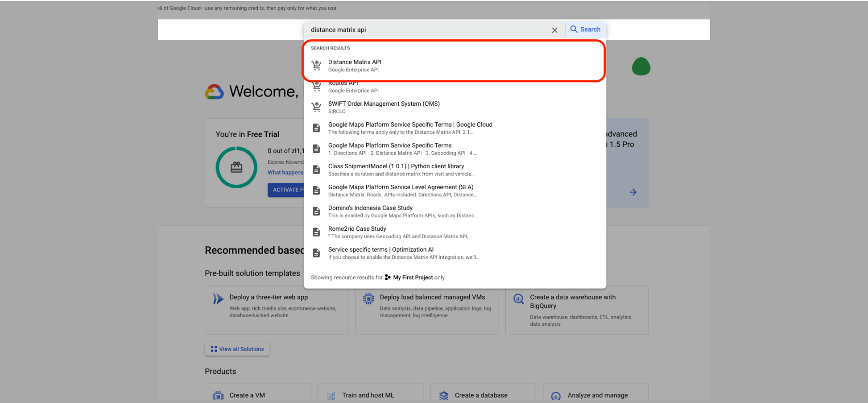Open the 'What happens' link in Free Trial card
Screen dimensions: 868x403
point(286,173)
